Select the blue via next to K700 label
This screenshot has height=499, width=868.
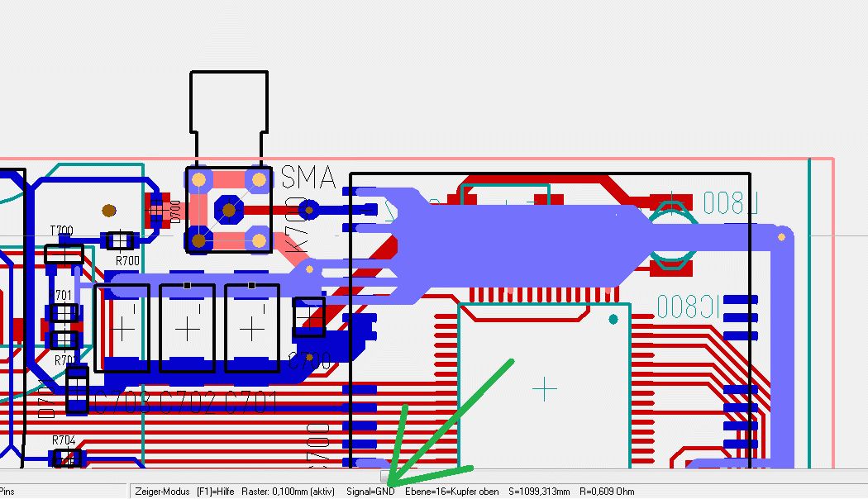[x=309, y=210]
